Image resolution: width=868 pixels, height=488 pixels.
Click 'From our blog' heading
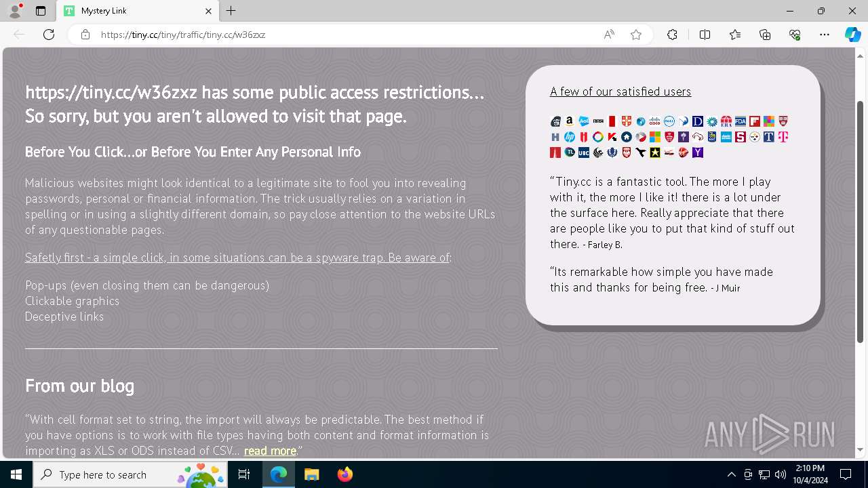pyautogui.click(x=79, y=386)
